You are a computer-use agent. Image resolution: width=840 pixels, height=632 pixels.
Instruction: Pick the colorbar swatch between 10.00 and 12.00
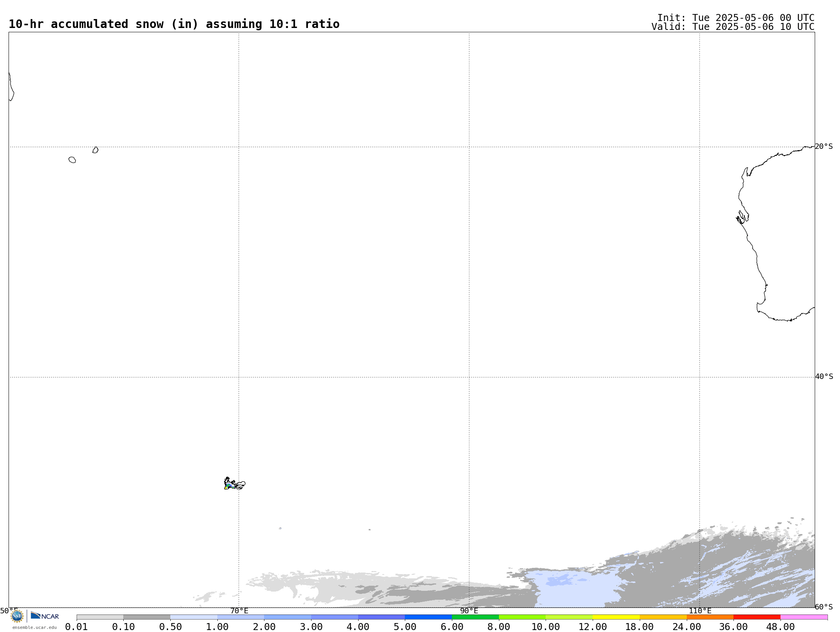tap(569, 617)
